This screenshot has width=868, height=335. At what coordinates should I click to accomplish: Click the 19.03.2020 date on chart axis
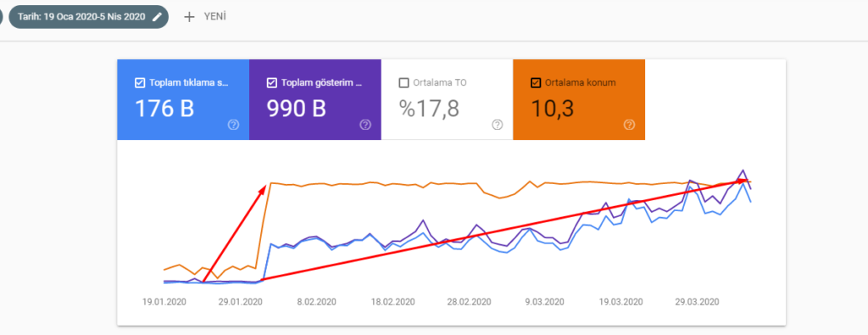coord(622,302)
